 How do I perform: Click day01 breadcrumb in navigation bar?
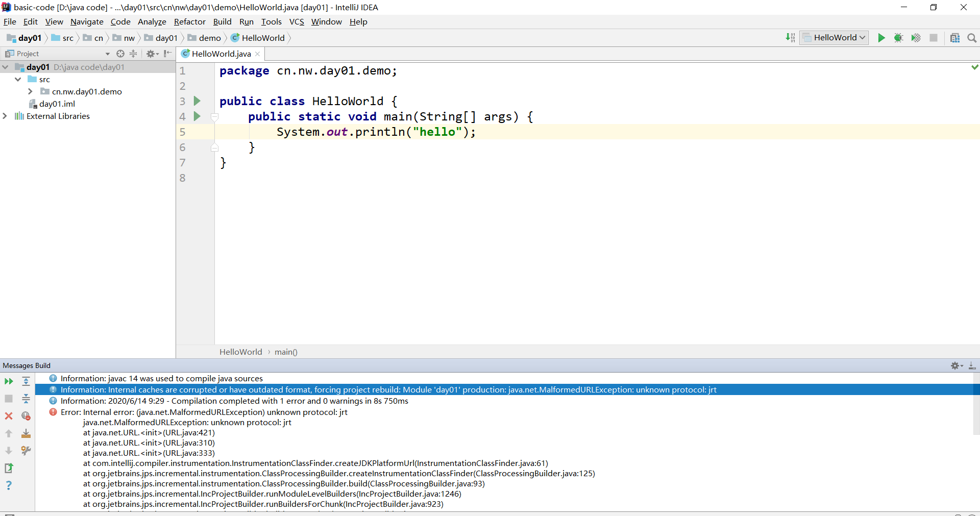[24, 38]
